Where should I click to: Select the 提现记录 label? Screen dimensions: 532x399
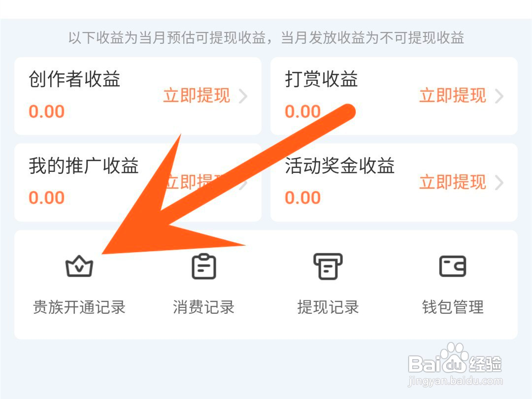[328, 307]
